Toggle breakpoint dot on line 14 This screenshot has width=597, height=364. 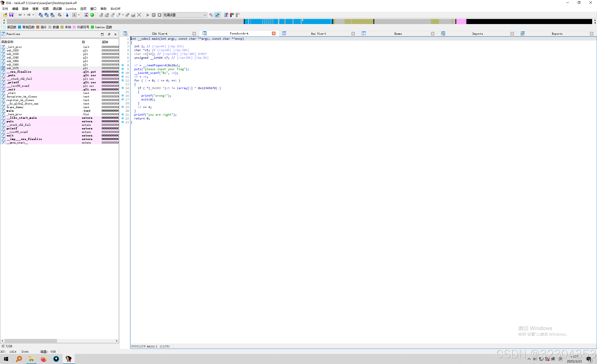pyautogui.click(x=123, y=88)
